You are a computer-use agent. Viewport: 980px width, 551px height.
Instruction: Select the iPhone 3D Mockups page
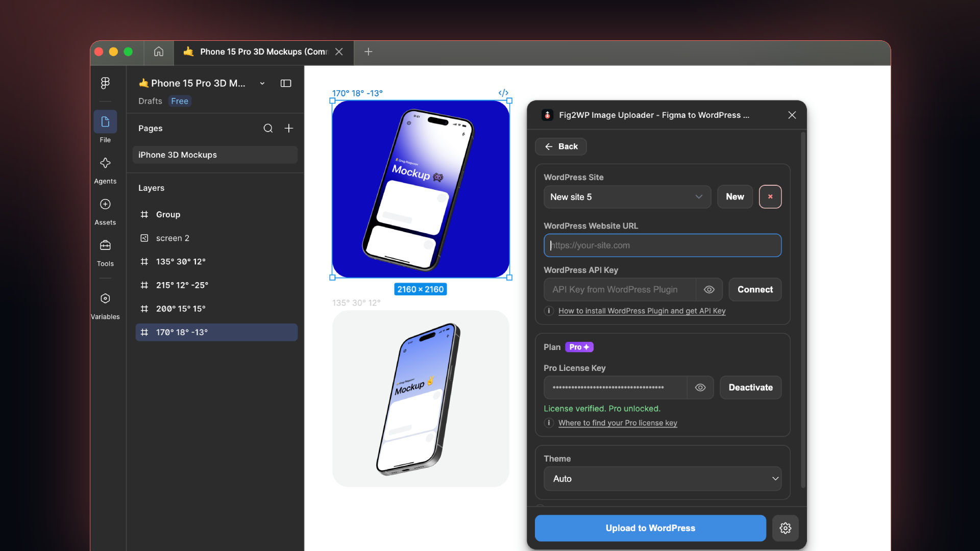(x=215, y=155)
